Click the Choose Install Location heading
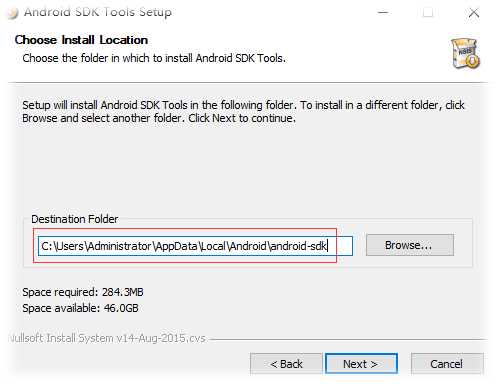 (81, 40)
